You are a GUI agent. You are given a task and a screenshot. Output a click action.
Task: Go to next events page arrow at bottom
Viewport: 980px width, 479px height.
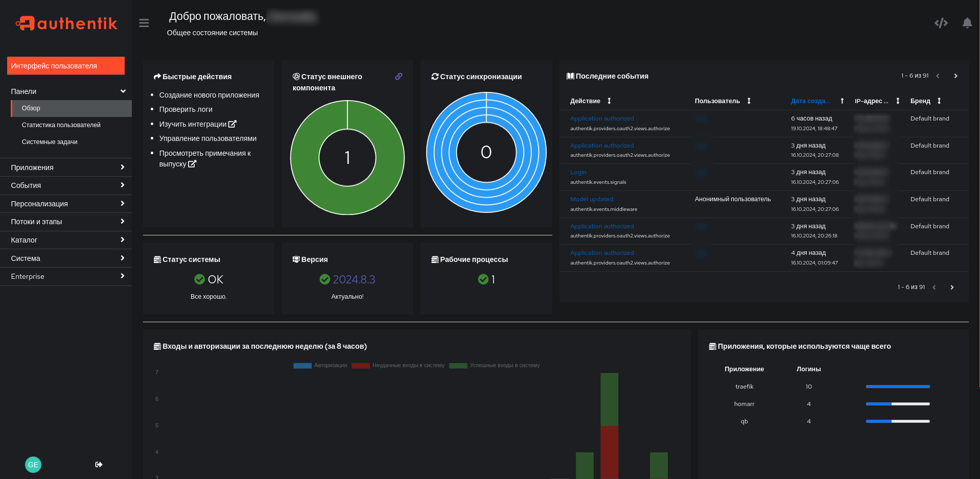[x=952, y=288]
